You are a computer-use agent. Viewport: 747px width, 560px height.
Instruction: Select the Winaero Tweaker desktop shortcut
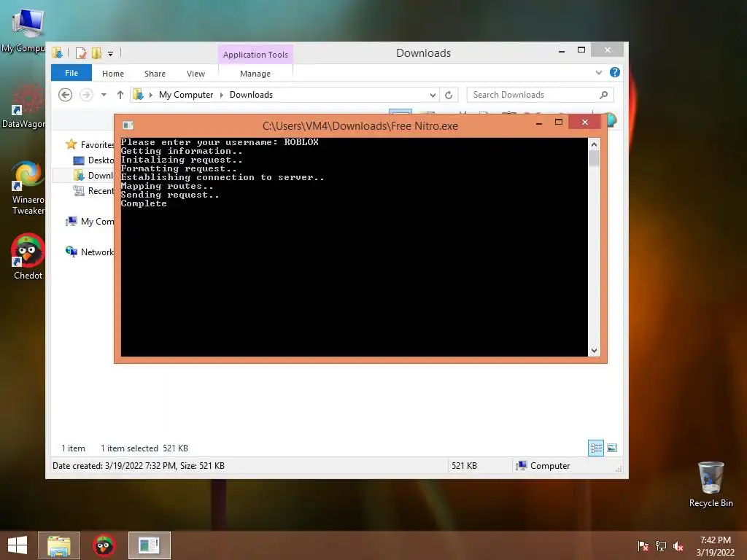pyautogui.click(x=28, y=189)
